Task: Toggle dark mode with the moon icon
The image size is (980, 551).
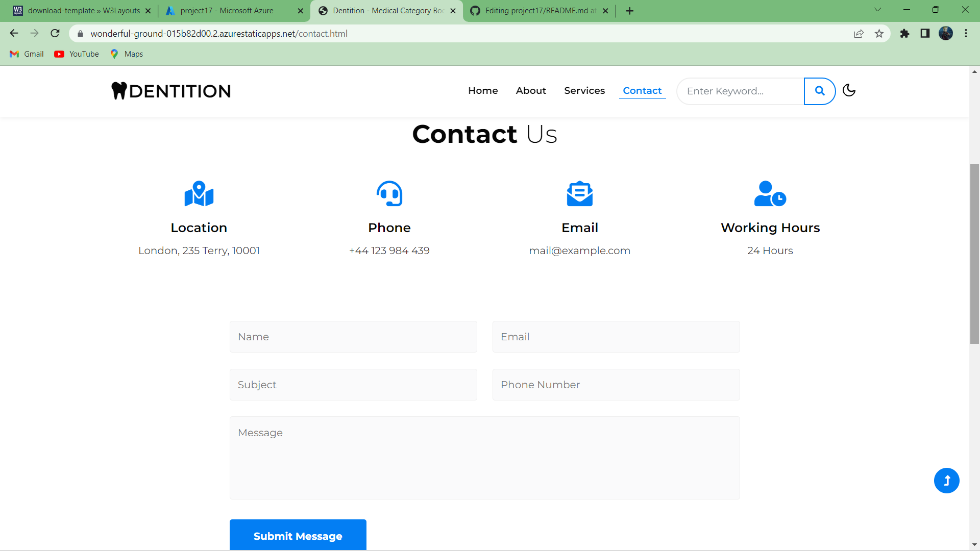Action: pos(849,90)
